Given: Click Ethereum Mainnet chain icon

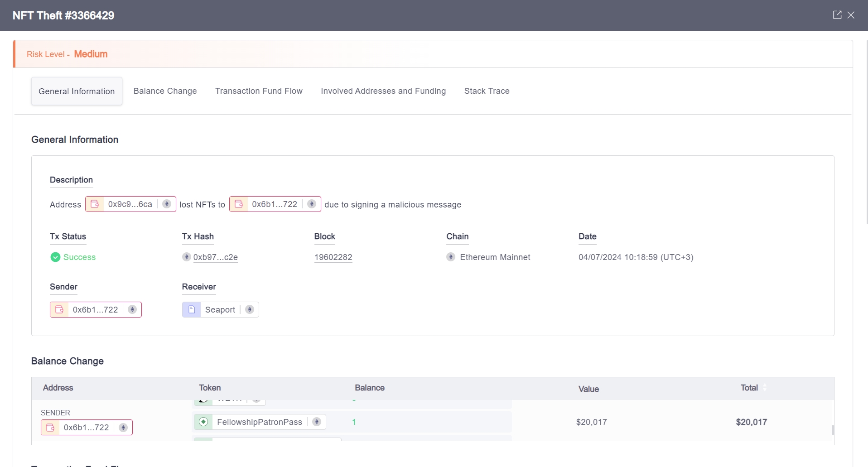Looking at the screenshot, I should point(451,257).
